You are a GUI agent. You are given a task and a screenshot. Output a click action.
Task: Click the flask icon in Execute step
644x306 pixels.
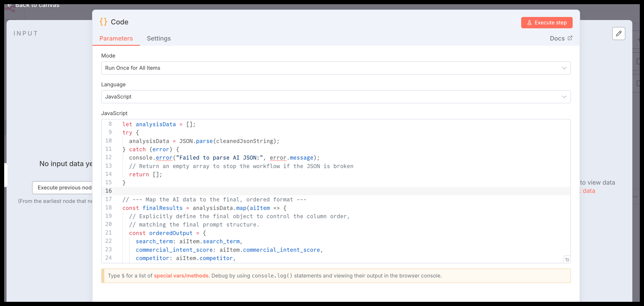tap(529, 23)
